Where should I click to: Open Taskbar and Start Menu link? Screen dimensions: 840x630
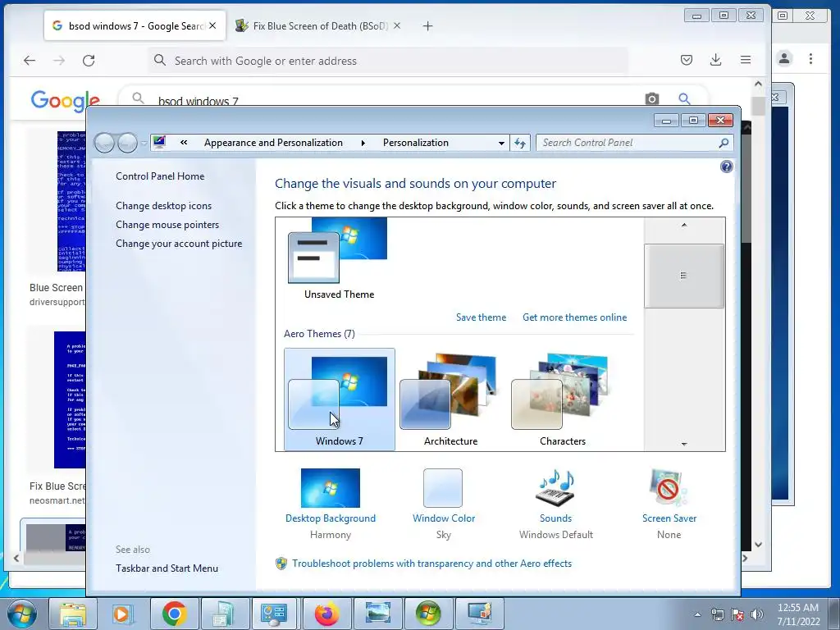pos(167,568)
